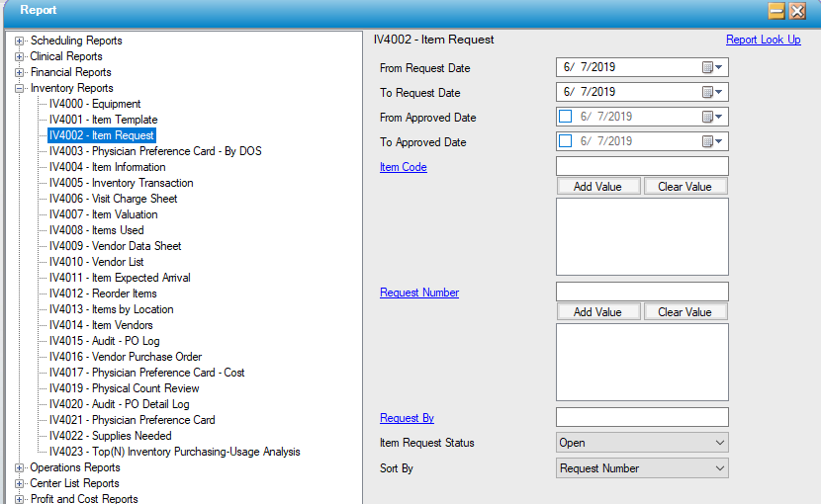This screenshot has width=821, height=504.
Task: Focus the Request Number input field
Action: (x=642, y=293)
